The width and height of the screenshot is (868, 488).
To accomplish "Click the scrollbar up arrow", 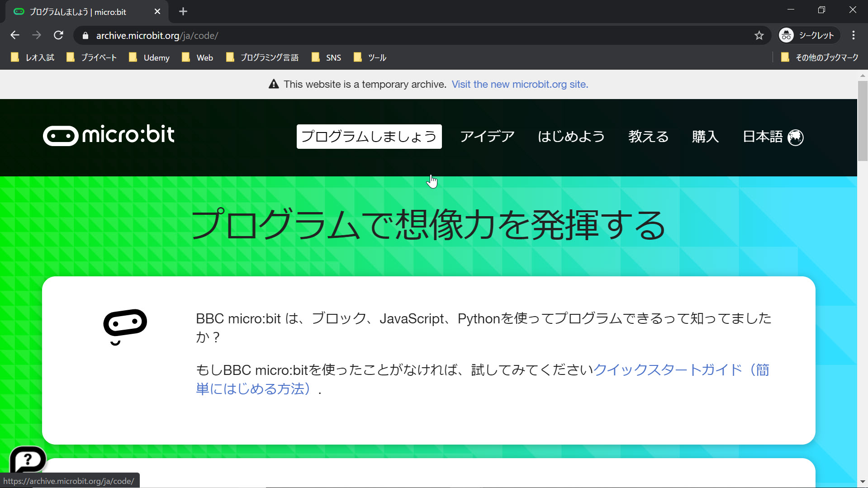I will (x=863, y=76).
